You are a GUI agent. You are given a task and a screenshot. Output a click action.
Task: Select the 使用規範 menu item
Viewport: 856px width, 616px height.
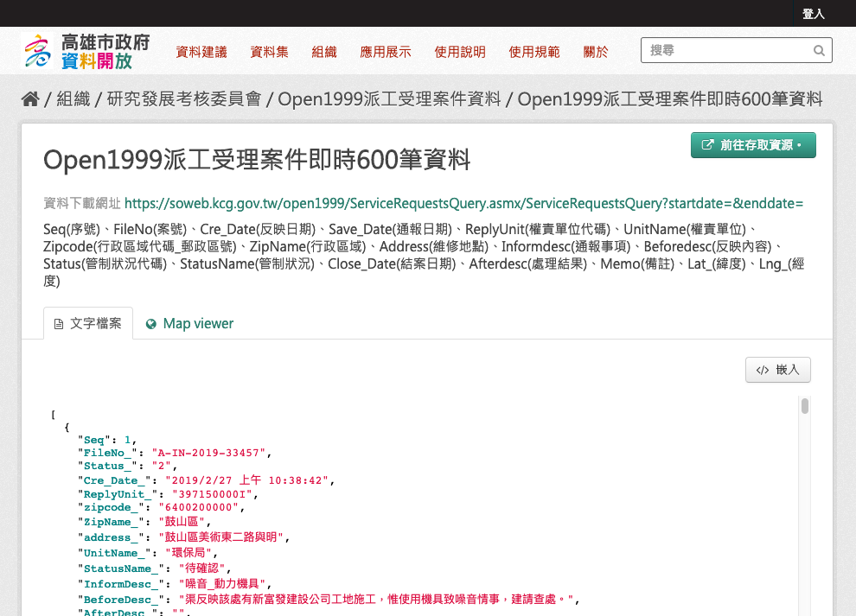pyautogui.click(x=534, y=52)
